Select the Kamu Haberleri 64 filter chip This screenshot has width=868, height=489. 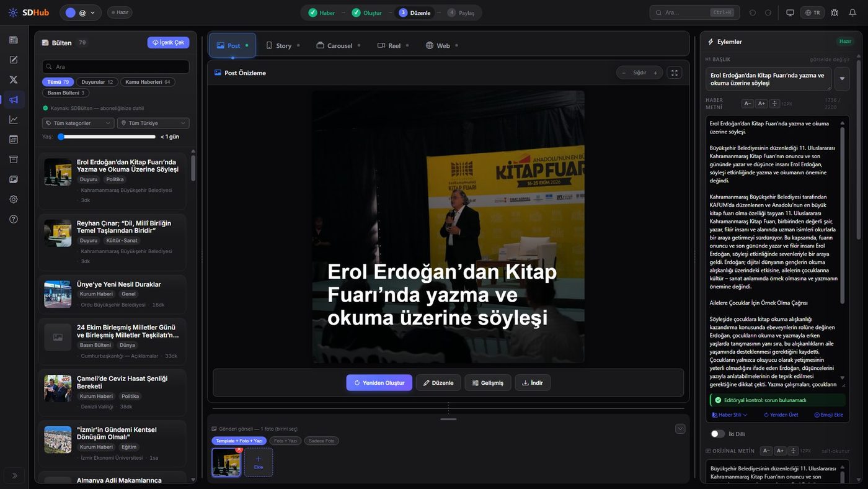(x=148, y=82)
